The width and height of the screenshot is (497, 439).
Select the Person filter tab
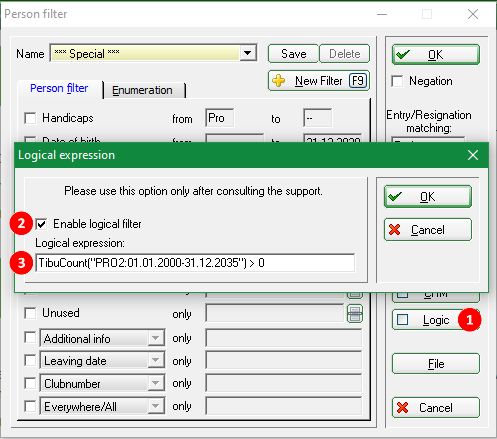point(59,89)
